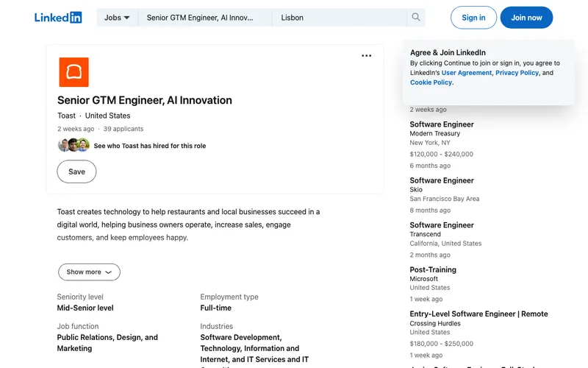Open Entry-Level Software Engineer Remote job
This screenshot has width=588, height=368.
tap(478, 314)
